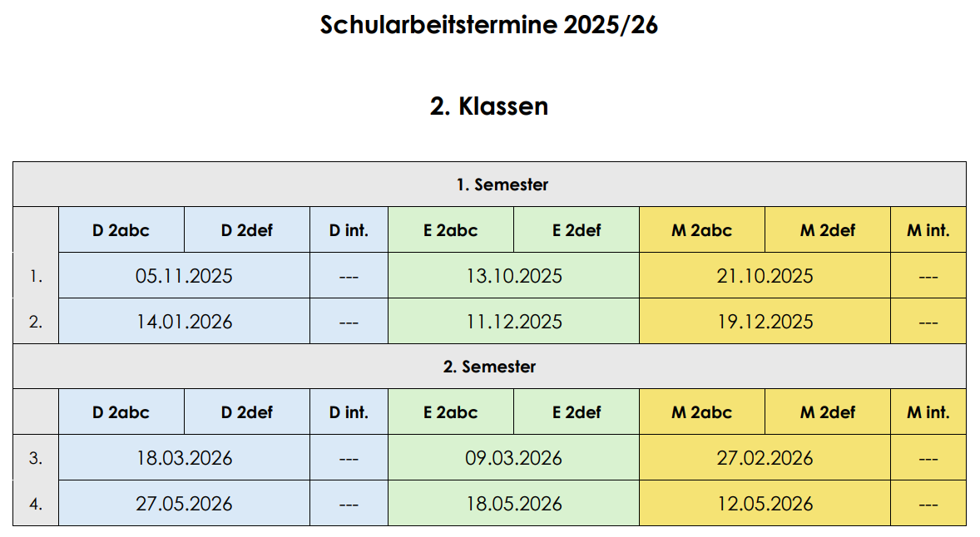
Task: Click M int. header in 2. Semester
Action: 928,412
